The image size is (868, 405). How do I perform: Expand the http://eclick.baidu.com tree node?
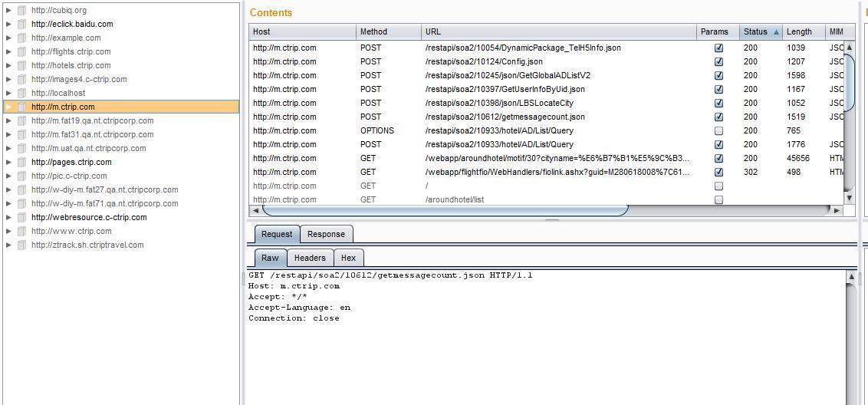(8, 24)
